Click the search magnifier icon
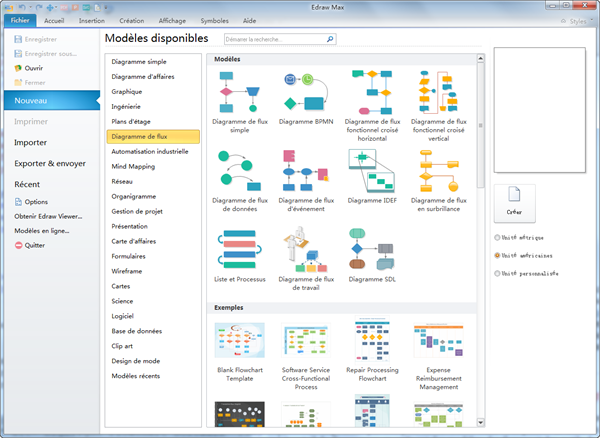This screenshot has height=438, width=600. (x=330, y=39)
